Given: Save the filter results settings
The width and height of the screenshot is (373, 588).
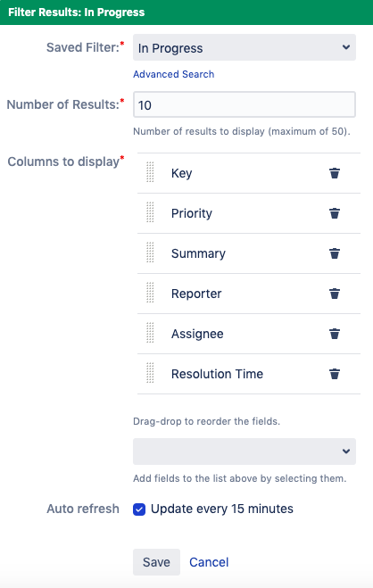Looking at the screenshot, I should pyautogui.click(x=156, y=562).
